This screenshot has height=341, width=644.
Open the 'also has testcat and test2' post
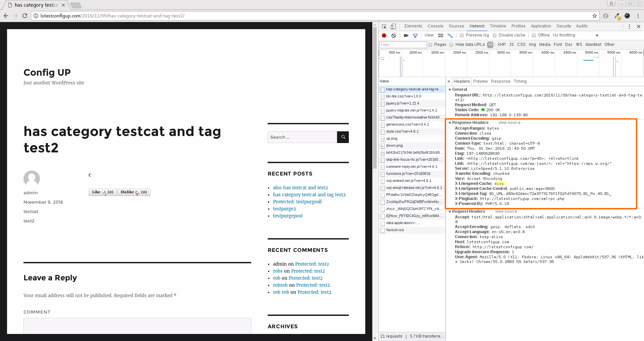pos(300,188)
